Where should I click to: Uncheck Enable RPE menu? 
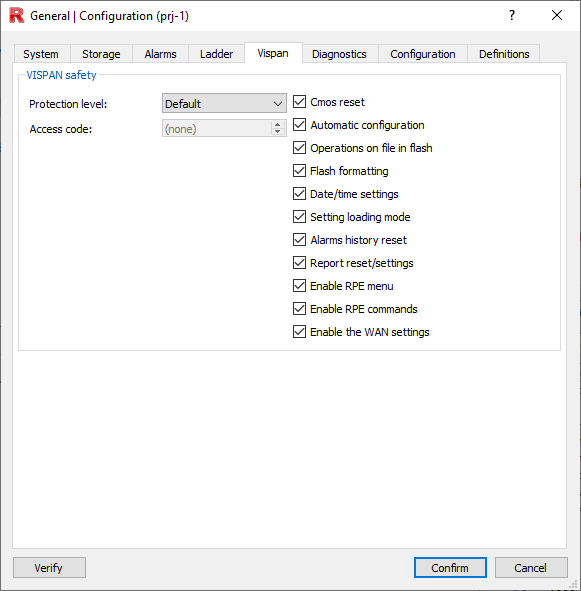299,286
